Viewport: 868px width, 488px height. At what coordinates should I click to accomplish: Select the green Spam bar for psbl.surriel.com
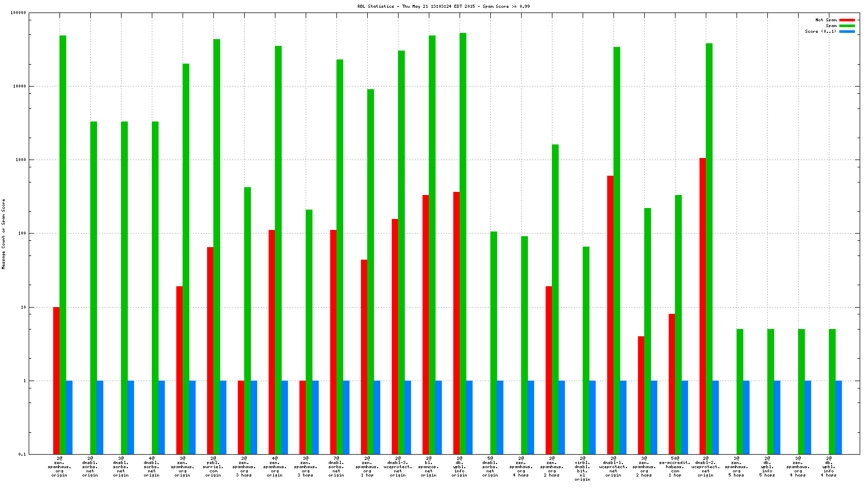tap(216, 245)
